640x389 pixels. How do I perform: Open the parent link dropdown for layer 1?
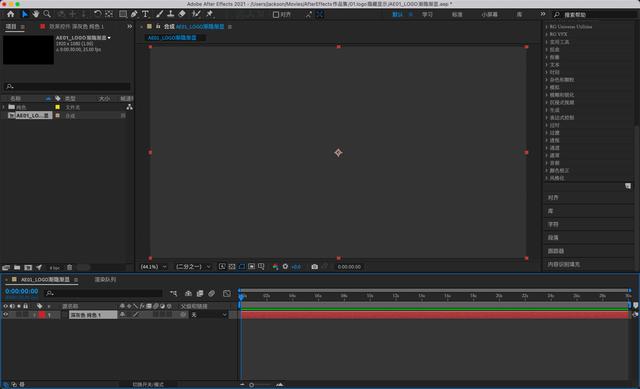click(209, 315)
